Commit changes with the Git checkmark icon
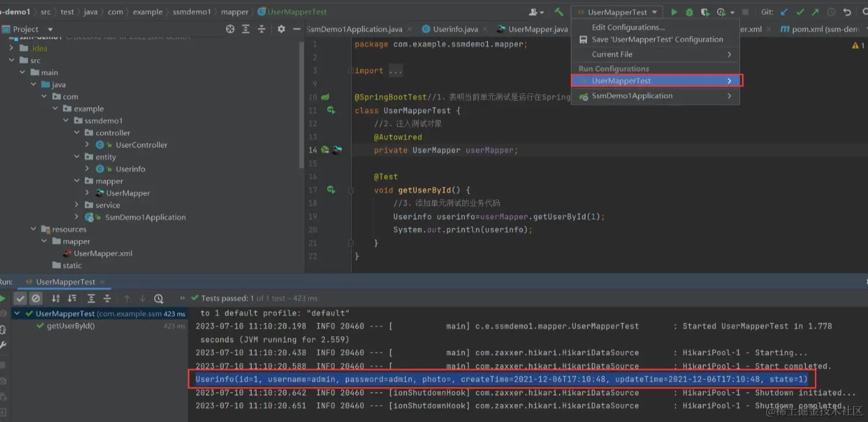868x422 pixels. pyautogui.click(x=800, y=12)
